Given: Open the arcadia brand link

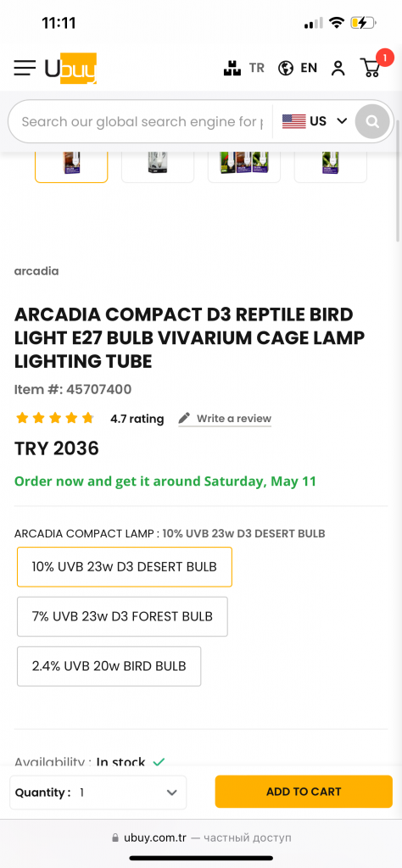Looking at the screenshot, I should tap(36, 271).
